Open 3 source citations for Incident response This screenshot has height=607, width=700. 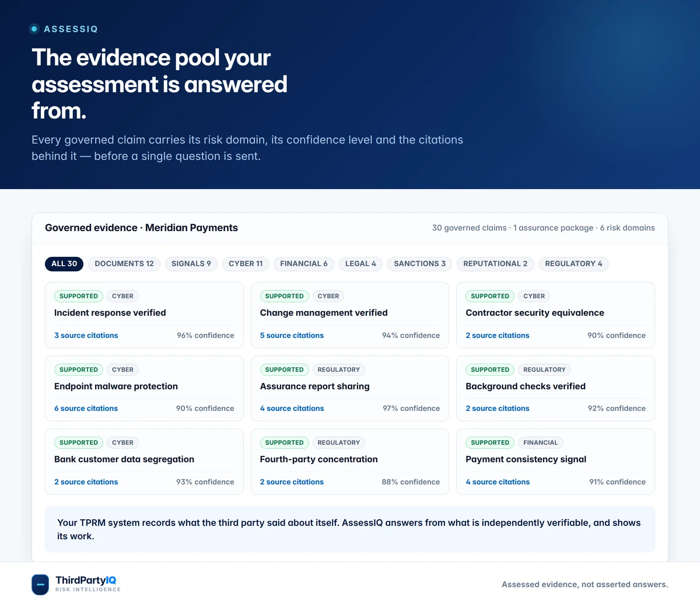point(86,336)
